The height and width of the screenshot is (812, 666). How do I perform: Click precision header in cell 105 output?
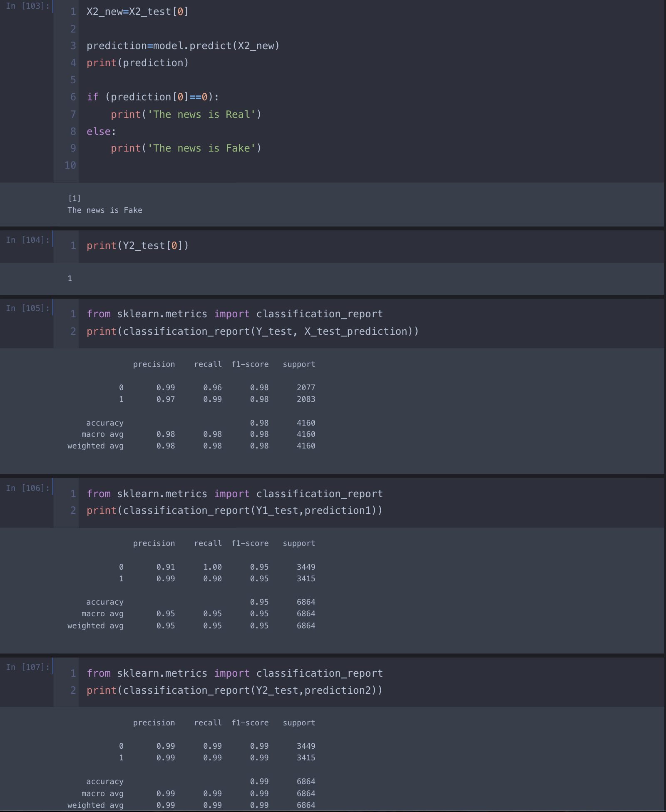point(154,364)
